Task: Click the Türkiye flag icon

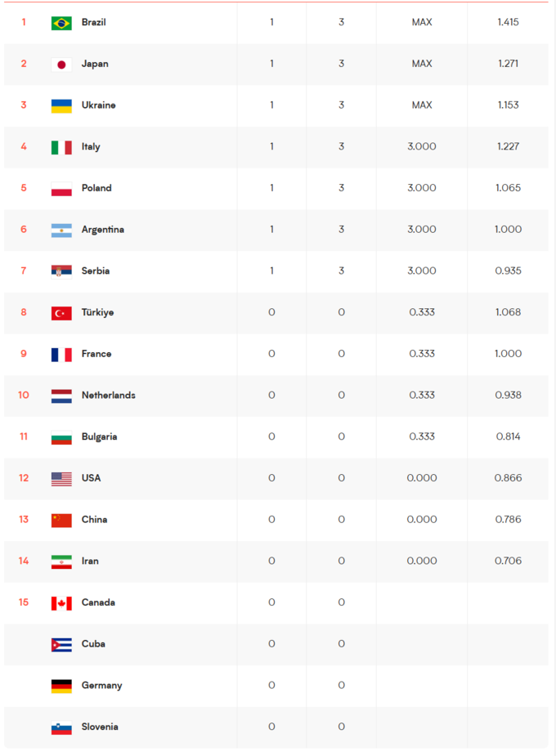Action: click(x=61, y=313)
